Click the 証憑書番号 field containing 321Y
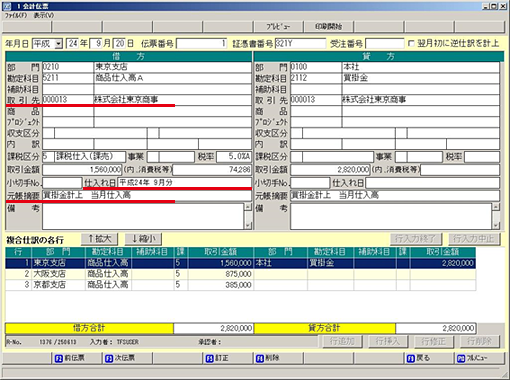 [x=300, y=44]
